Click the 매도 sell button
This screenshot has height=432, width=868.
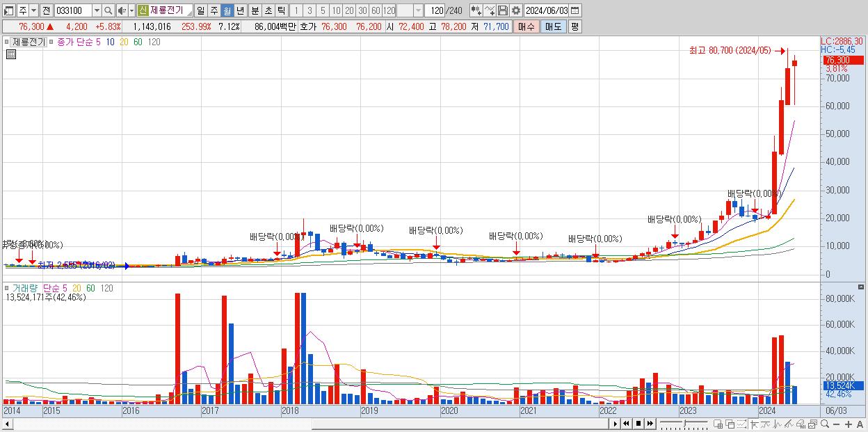(x=553, y=26)
